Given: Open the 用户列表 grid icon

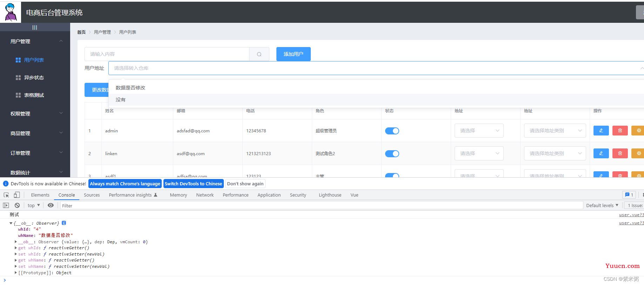Looking at the screenshot, I should [18, 60].
